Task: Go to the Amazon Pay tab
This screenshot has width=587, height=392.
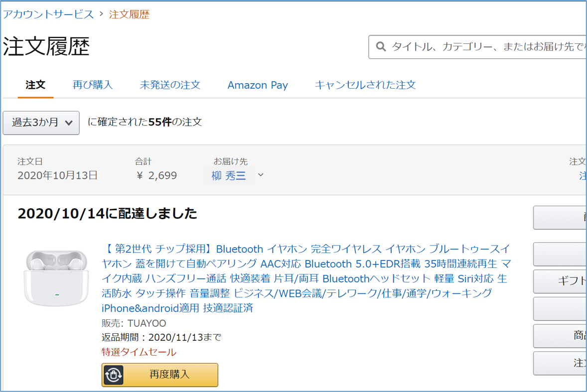Action: point(258,85)
